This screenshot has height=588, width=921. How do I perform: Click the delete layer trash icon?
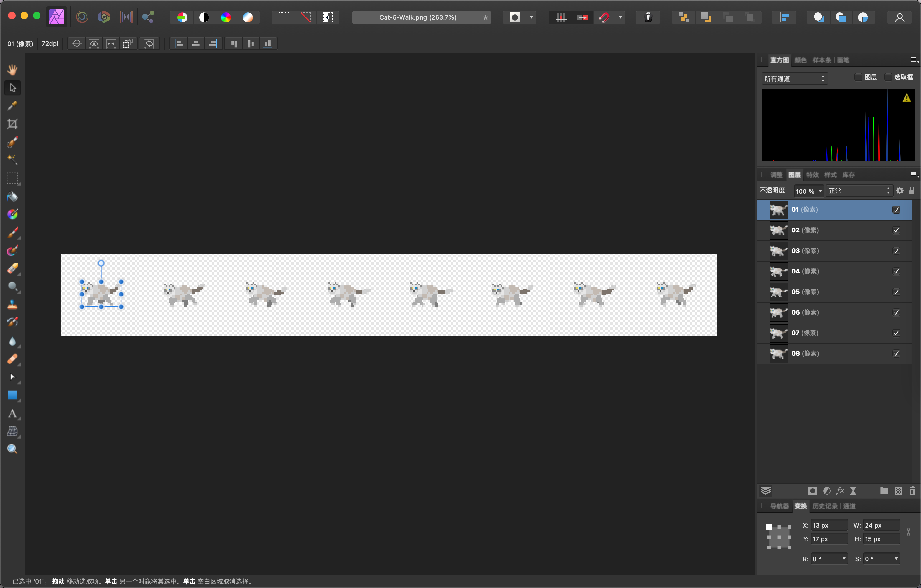(912, 491)
